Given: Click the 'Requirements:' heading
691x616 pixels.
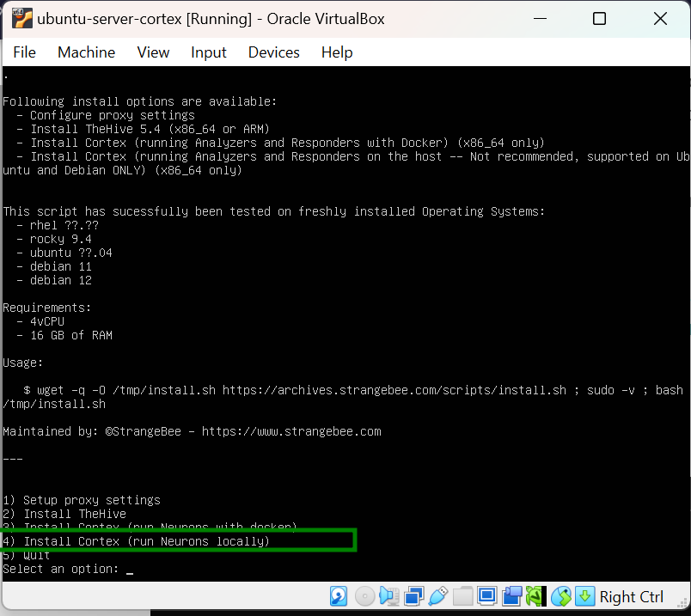Looking at the screenshot, I should [46, 308].
